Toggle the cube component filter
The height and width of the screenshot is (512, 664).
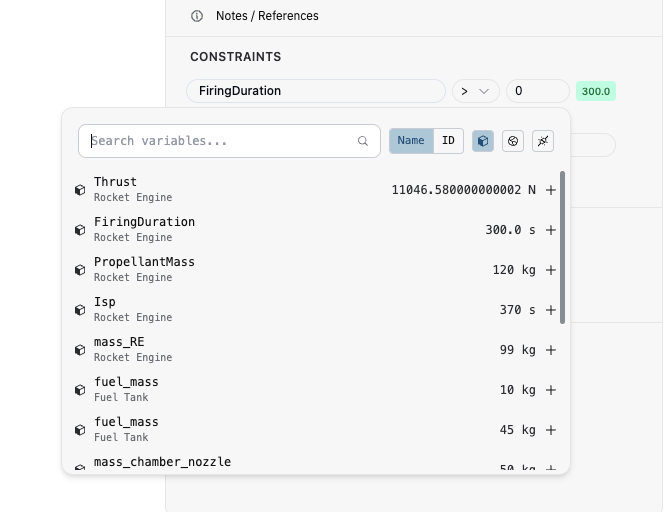tap(483, 141)
